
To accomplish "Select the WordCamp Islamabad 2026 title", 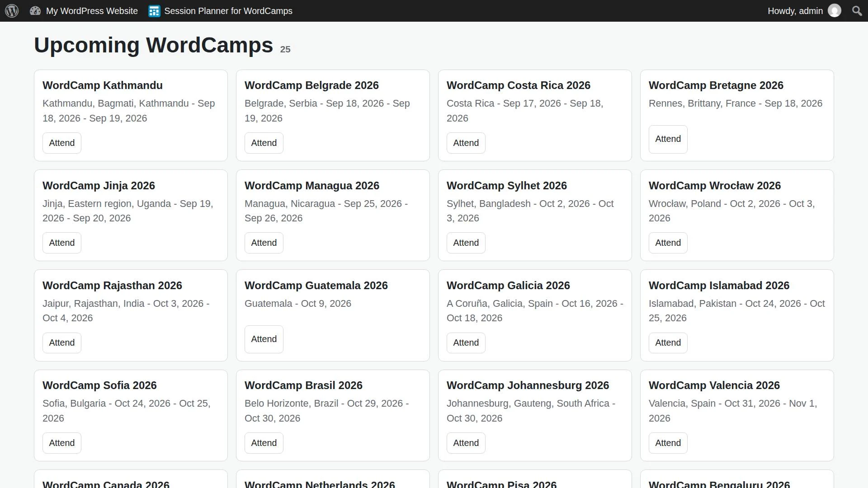I will tap(719, 286).
